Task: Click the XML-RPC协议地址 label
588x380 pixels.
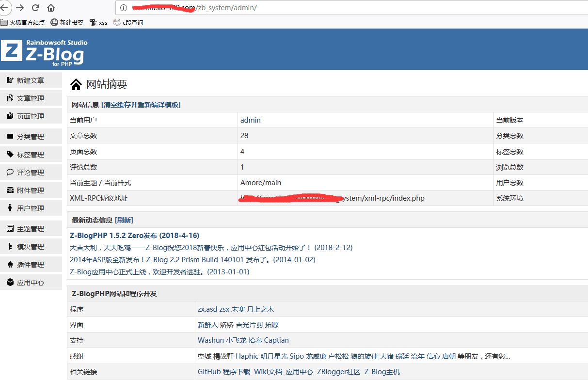Action: tap(99, 198)
